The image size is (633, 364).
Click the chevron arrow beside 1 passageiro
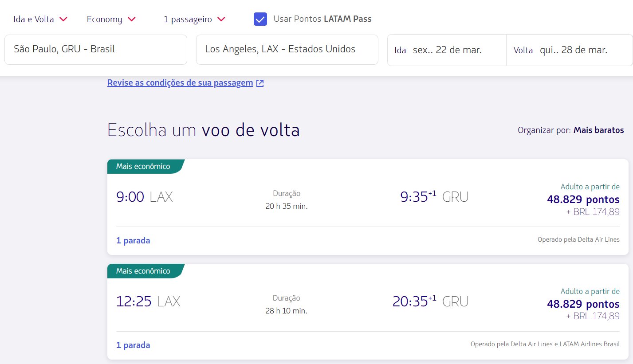pyautogui.click(x=221, y=19)
